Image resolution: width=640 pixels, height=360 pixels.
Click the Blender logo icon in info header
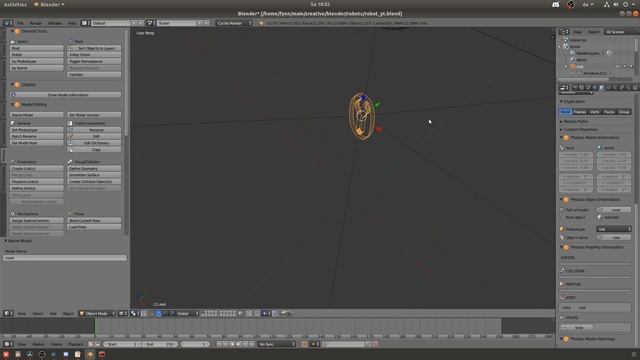261,23
